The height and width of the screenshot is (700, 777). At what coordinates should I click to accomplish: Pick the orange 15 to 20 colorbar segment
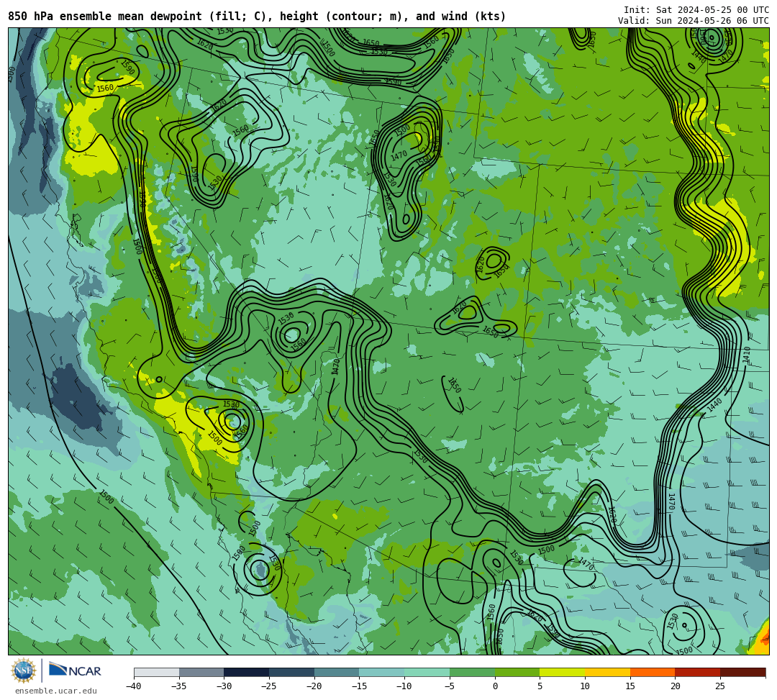click(653, 672)
